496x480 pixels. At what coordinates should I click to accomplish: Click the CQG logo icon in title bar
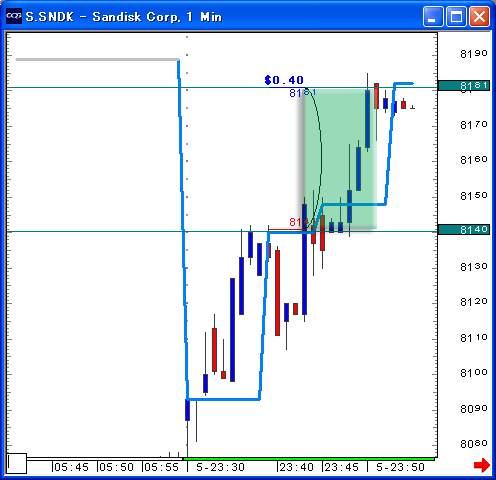pyautogui.click(x=14, y=16)
